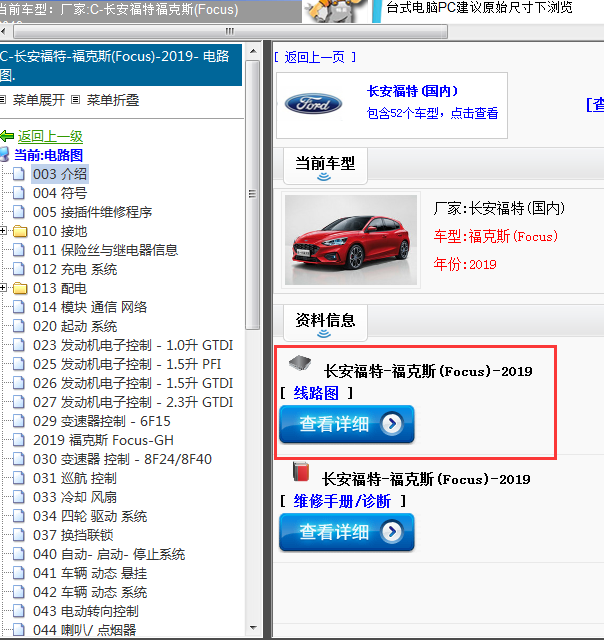The width and height of the screenshot is (604, 640).
Task: Click the page icon of 031 巡航 控制
Action: (19, 478)
